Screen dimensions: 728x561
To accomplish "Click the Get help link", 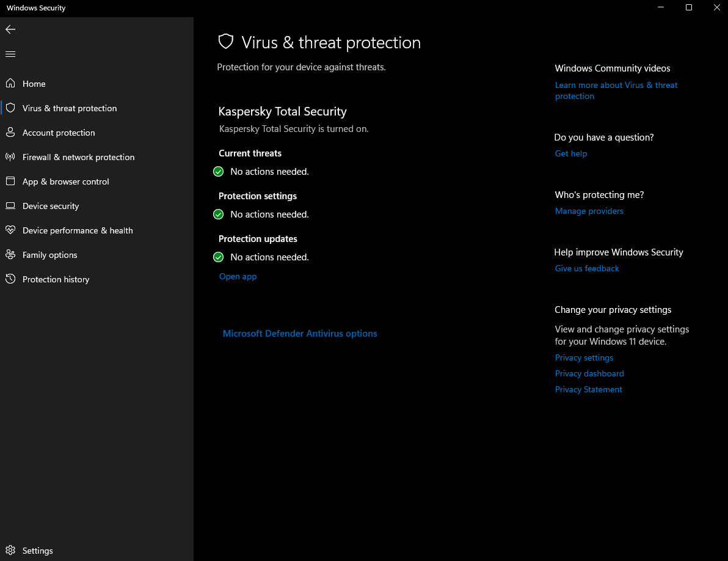I will 570,154.
